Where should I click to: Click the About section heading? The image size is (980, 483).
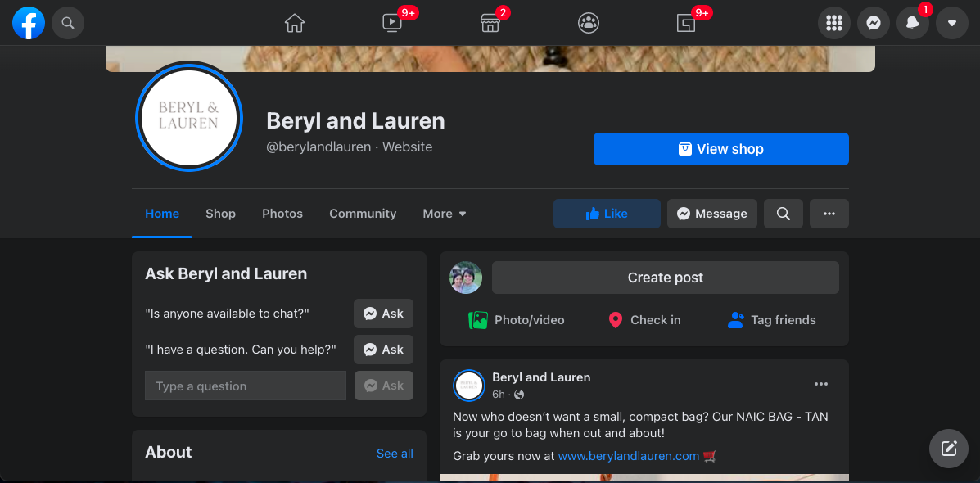[168, 453]
